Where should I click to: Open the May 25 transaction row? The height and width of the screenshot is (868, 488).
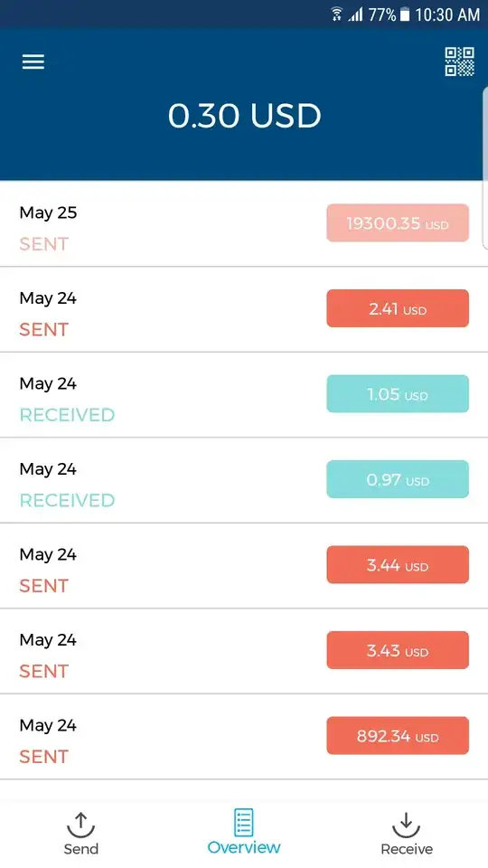[x=244, y=223]
